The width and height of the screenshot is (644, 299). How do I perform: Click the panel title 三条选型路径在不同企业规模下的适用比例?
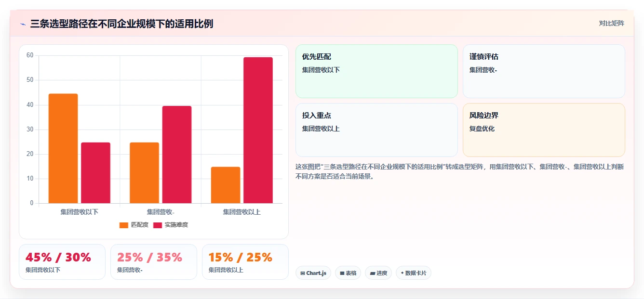click(x=121, y=24)
